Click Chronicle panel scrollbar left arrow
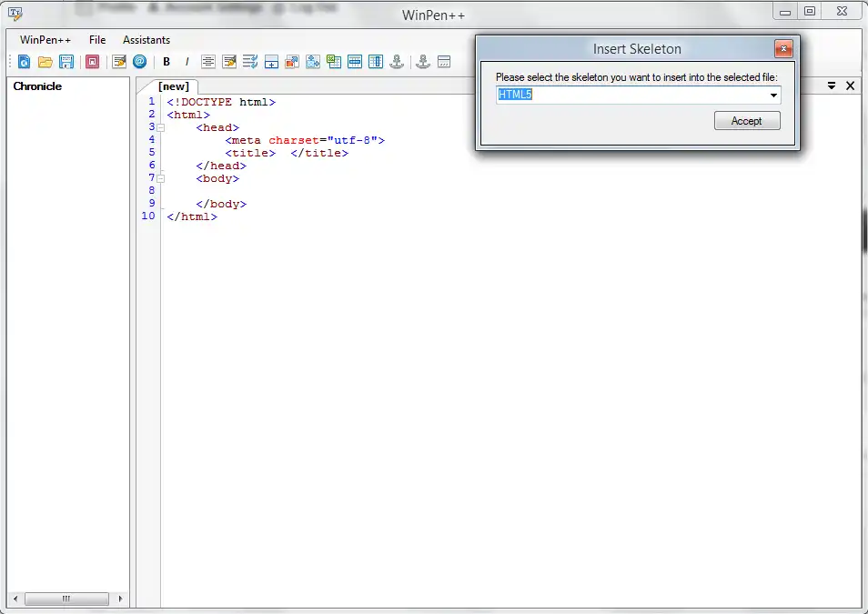Screen dimensions: 868x614 point(15,599)
